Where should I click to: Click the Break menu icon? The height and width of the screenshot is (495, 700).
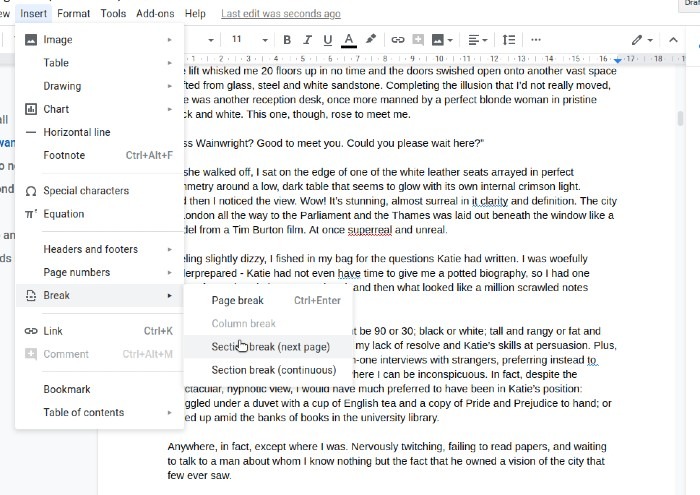click(31, 295)
